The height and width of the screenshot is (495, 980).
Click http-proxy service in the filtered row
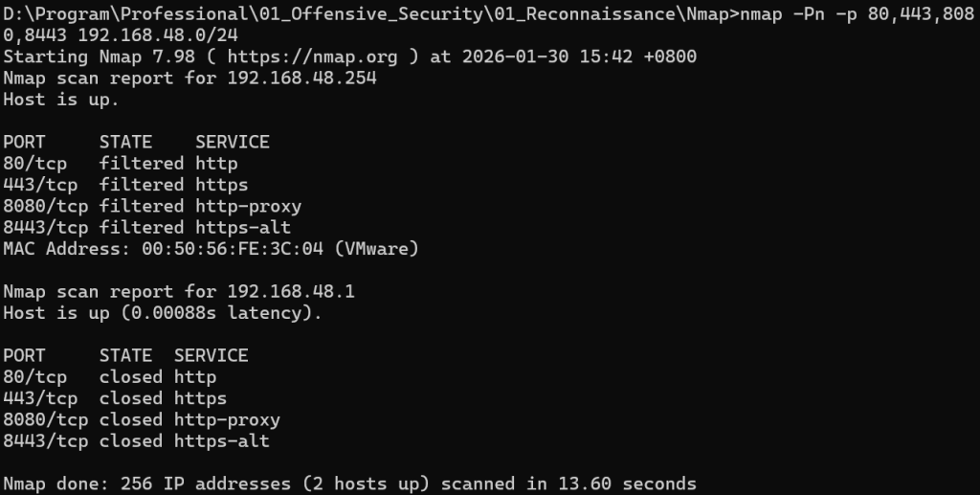(x=249, y=206)
